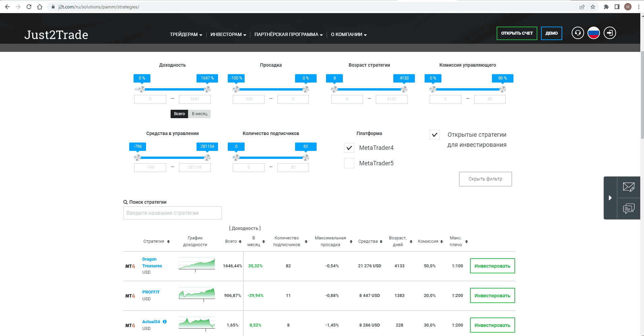644x336 pixels.
Task: Open the О компании dropdown menu
Action: click(x=349, y=34)
